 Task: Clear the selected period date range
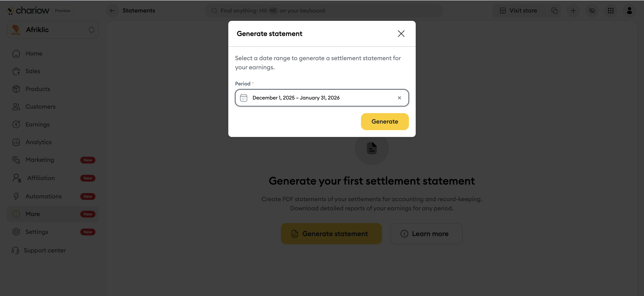pyautogui.click(x=400, y=98)
